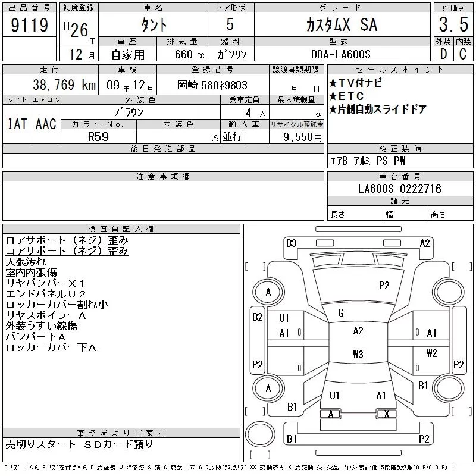Click the windshield G damage mark
Image resolution: width=476 pixels, height=476 pixels.
(341, 313)
